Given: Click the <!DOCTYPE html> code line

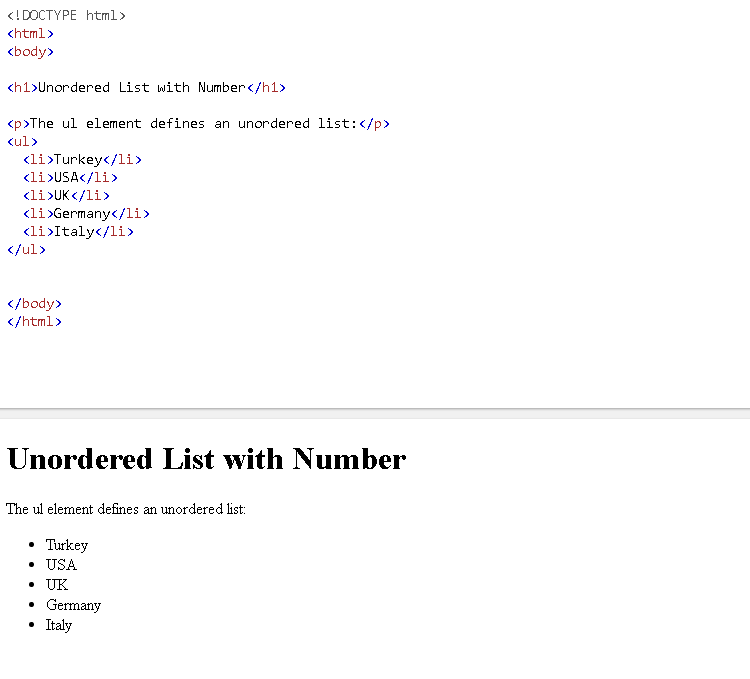Looking at the screenshot, I should click(x=66, y=16).
